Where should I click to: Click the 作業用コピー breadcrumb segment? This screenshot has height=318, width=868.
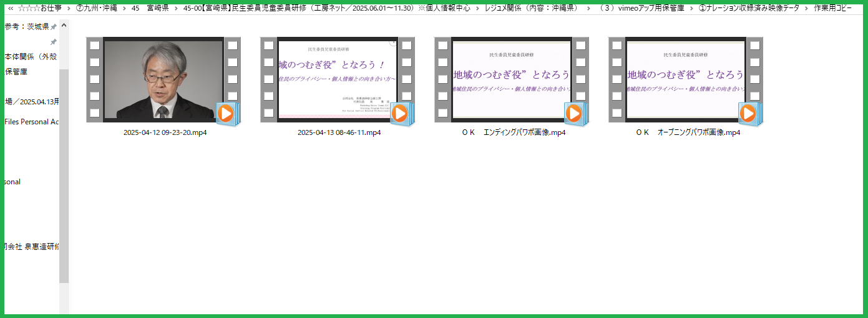click(x=832, y=7)
